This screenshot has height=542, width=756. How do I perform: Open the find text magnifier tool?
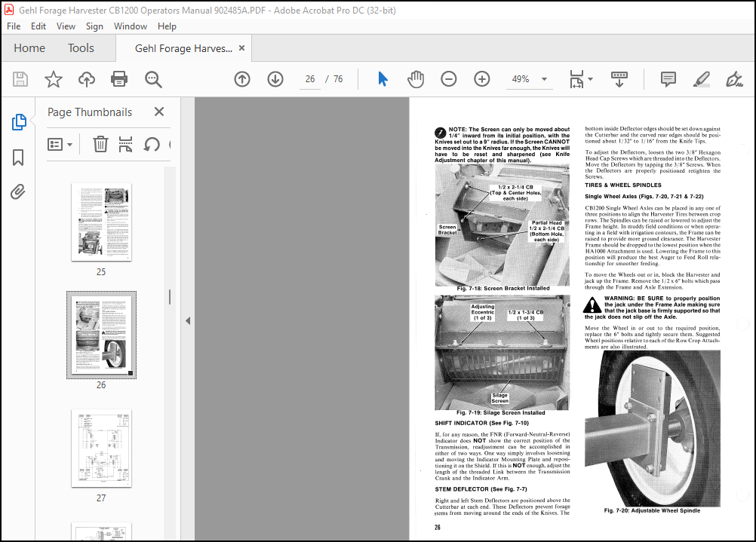(153, 79)
